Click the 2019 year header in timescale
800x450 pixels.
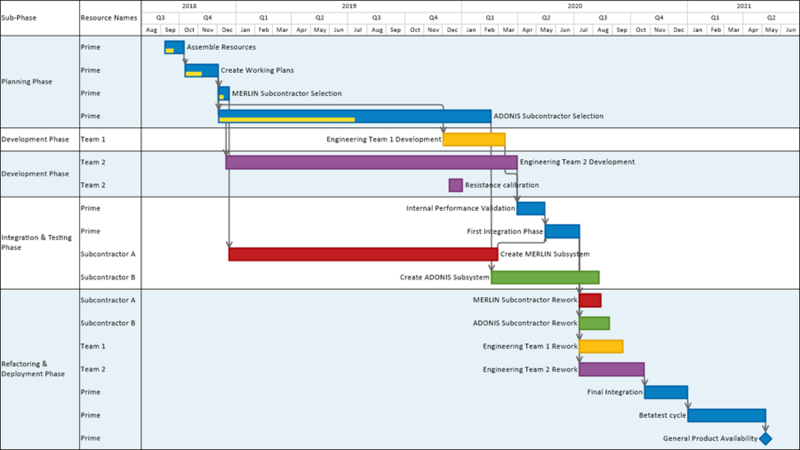[349, 6]
